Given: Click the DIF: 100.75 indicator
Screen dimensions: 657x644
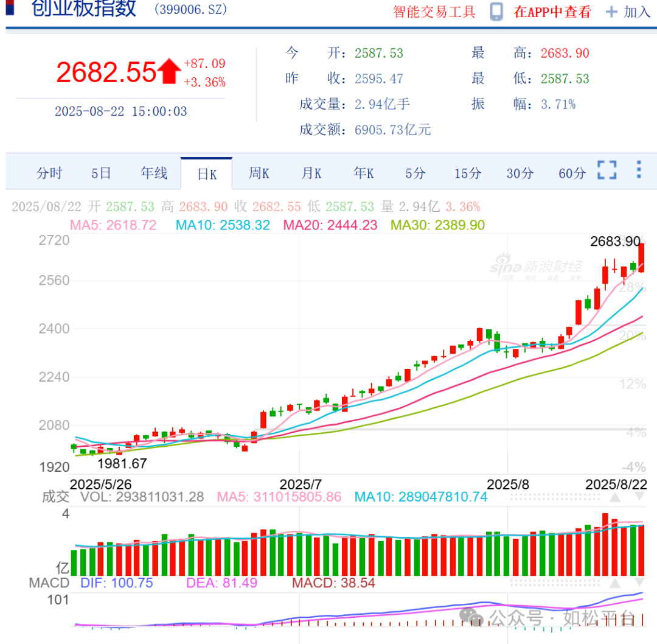Looking at the screenshot, I should coord(116,583).
